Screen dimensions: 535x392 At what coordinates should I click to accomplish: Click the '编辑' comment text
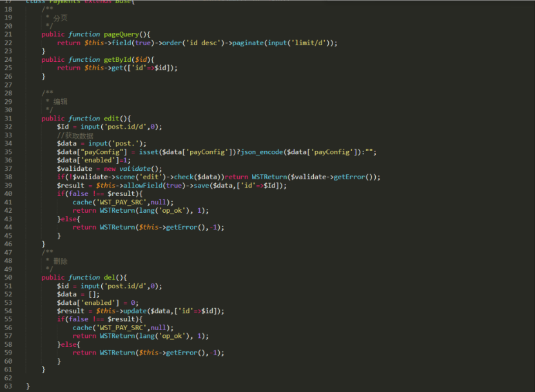60,102
